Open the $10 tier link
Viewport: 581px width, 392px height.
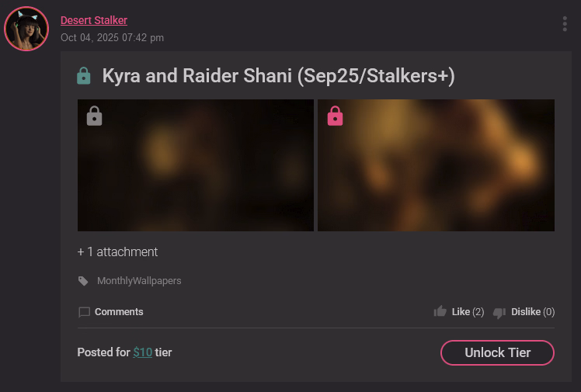click(x=142, y=352)
